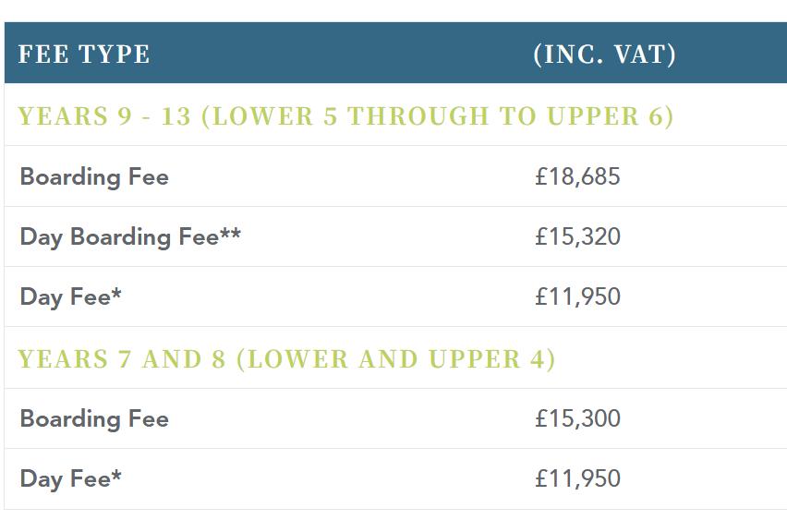Click the double asterisk after Day Boarding Fee
This screenshot has width=787, height=532.
(x=230, y=234)
